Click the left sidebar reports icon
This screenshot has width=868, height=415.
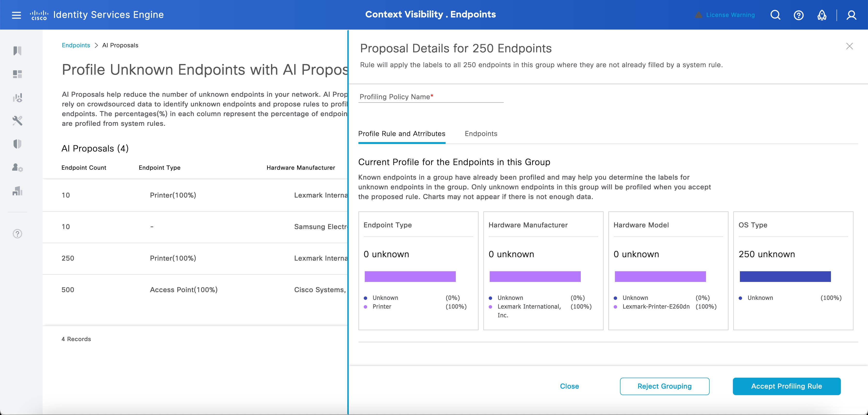(x=17, y=191)
